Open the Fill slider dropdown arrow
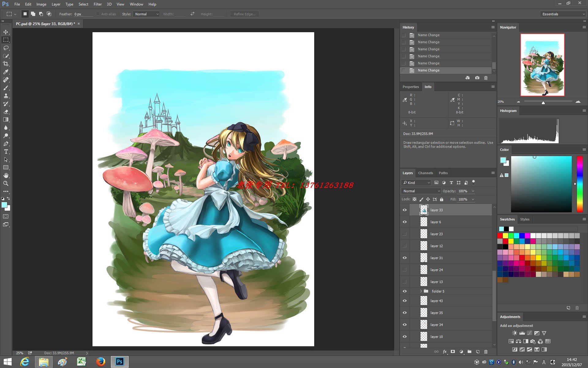588x368 pixels. click(x=473, y=199)
